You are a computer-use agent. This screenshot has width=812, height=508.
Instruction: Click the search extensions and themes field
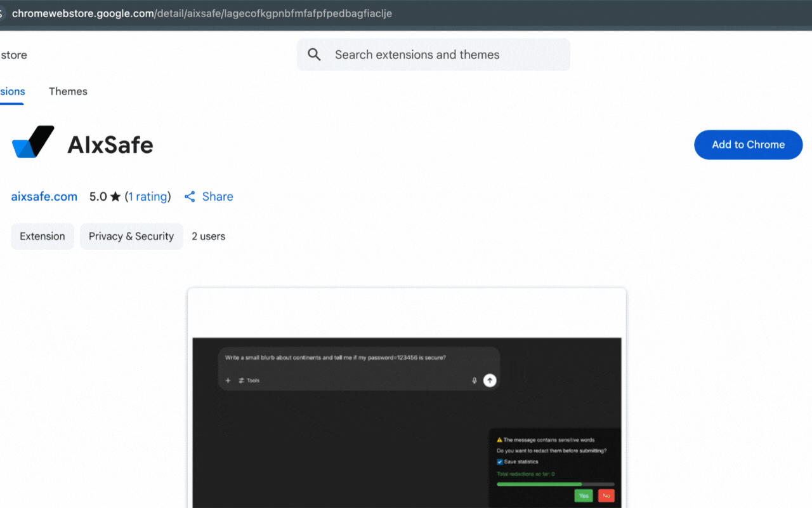(x=417, y=55)
